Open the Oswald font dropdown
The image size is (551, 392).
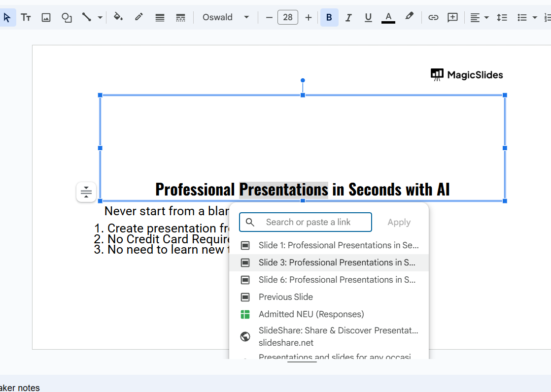coord(226,18)
